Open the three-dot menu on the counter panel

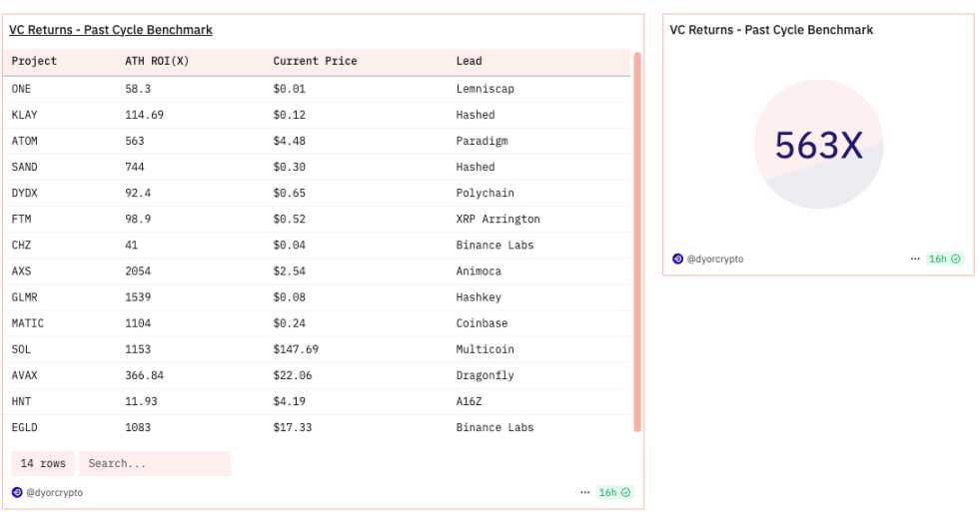pos(914,259)
